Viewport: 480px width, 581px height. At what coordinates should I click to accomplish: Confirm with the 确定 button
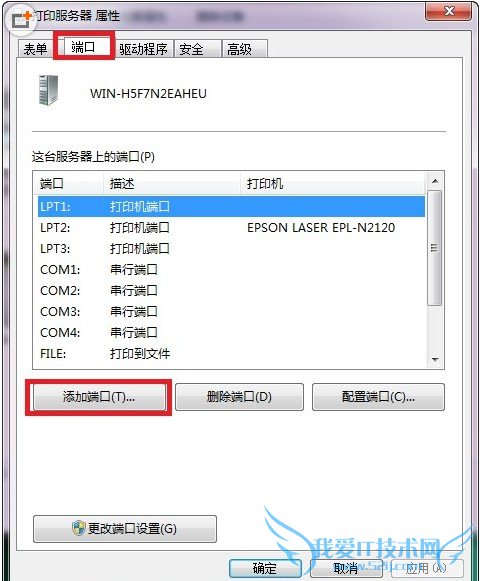265,568
